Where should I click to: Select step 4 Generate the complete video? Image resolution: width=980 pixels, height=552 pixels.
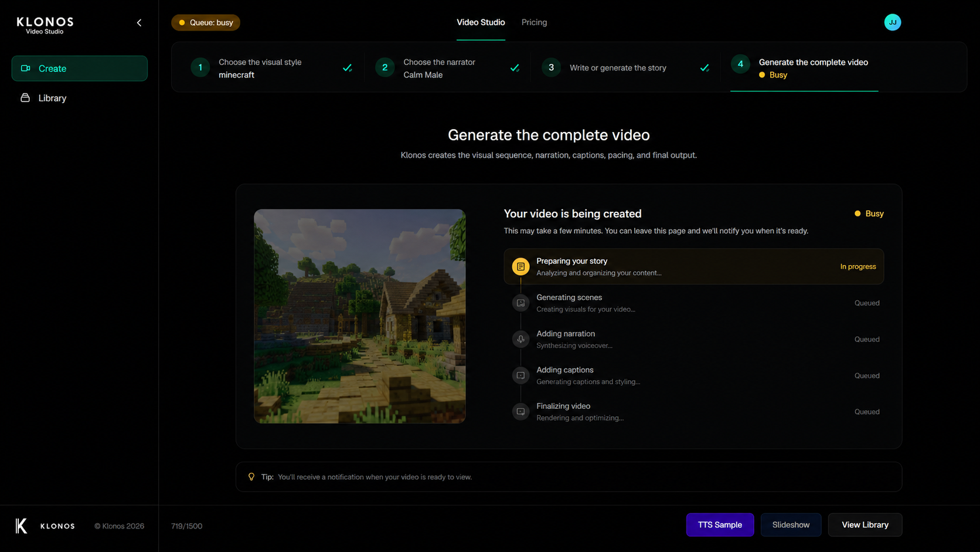[x=804, y=68]
